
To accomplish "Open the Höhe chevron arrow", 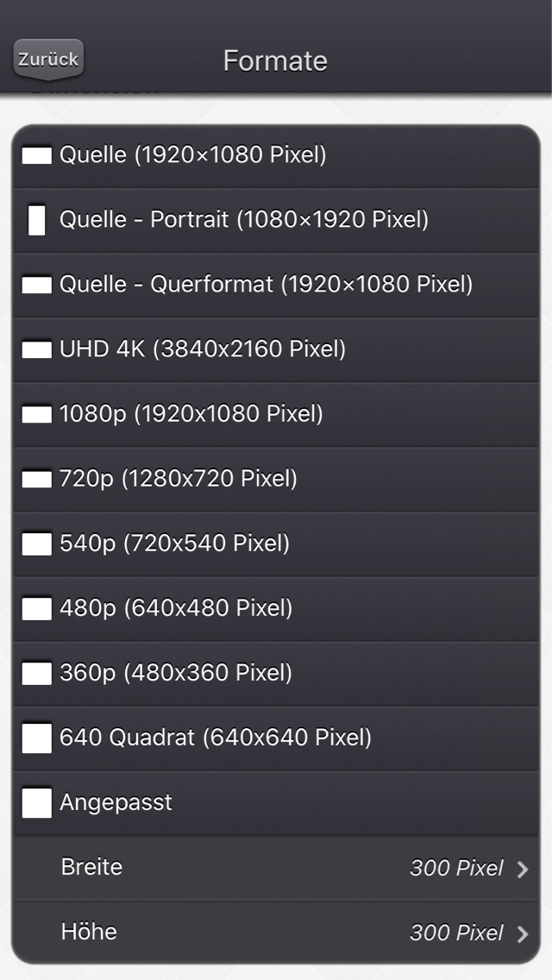I will click(523, 933).
